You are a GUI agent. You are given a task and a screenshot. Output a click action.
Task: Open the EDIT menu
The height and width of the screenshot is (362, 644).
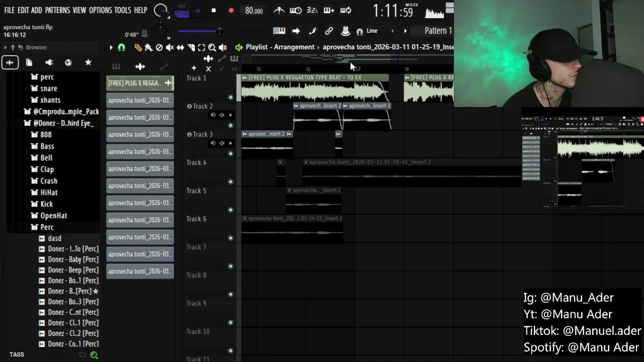click(x=23, y=10)
